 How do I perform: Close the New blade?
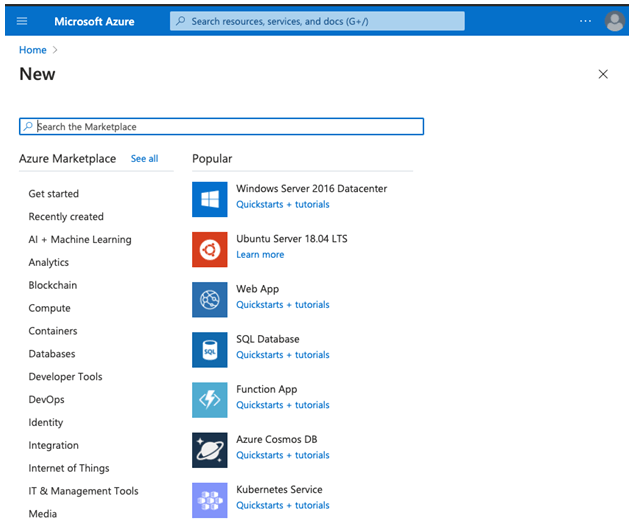[603, 74]
